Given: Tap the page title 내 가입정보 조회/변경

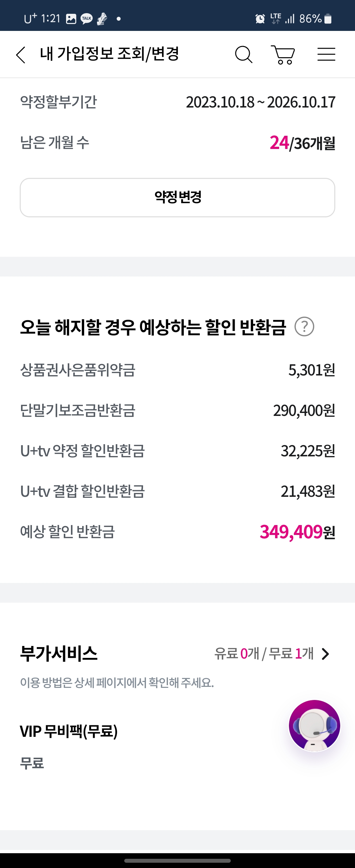Looking at the screenshot, I should tap(109, 54).
